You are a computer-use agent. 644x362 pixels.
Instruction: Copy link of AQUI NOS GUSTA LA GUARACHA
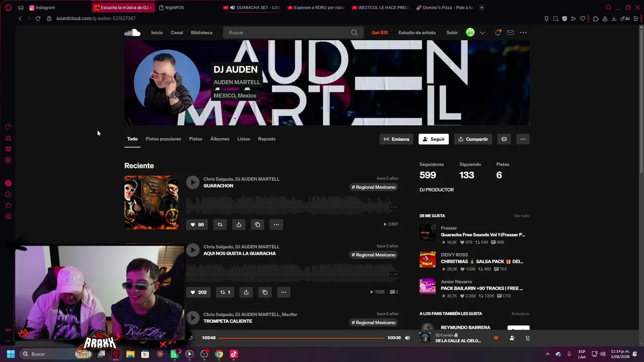coord(265,292)
